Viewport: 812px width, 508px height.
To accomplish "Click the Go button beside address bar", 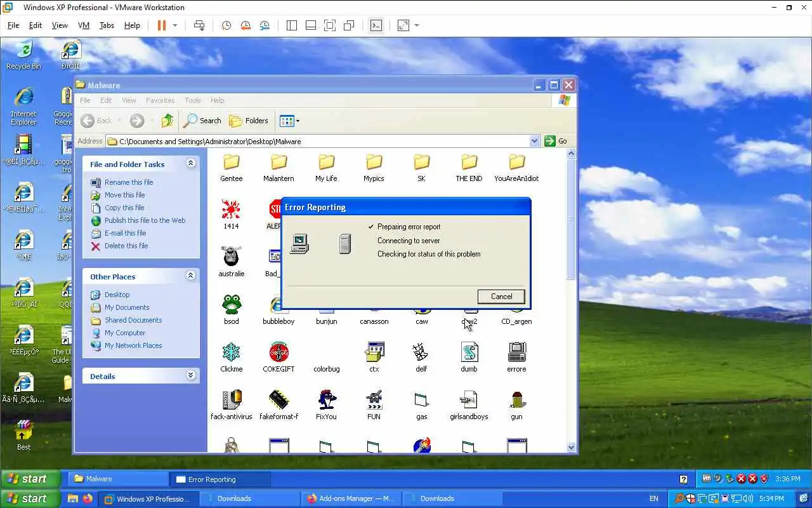I will pos(556,141).
